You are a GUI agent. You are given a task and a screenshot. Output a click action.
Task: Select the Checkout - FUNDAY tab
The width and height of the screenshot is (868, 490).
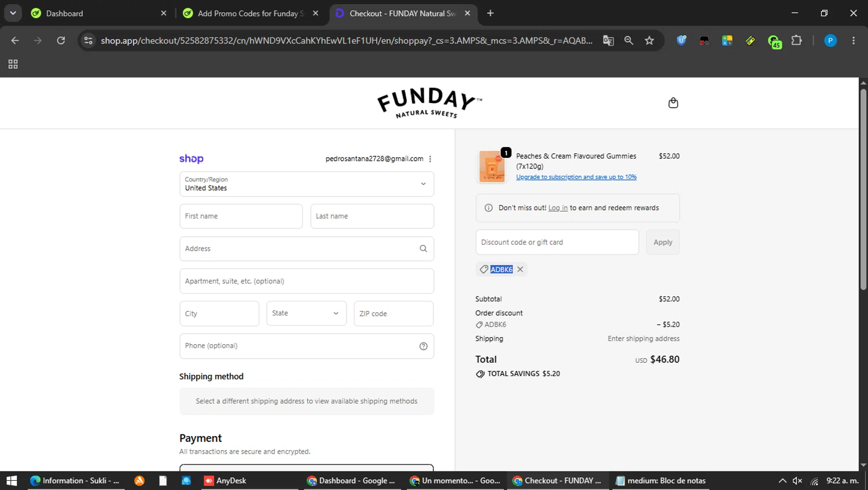[x=403, y=13]
